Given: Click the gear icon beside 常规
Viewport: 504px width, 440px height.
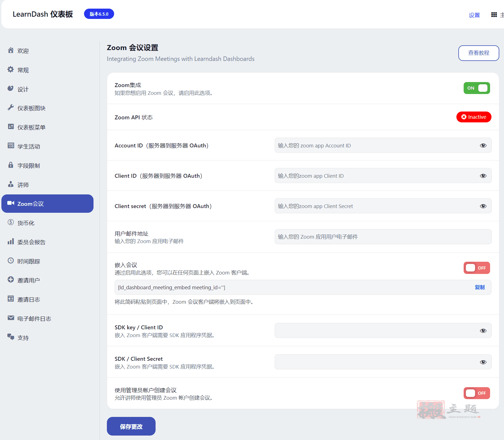Looking at the screenshot, I should (x=11, y=70).
